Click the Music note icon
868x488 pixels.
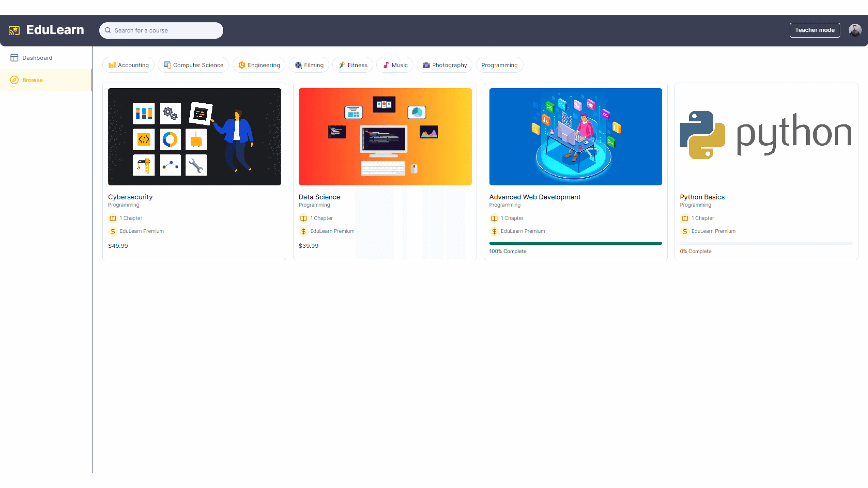pyautogui.click(x=386, y=65)
